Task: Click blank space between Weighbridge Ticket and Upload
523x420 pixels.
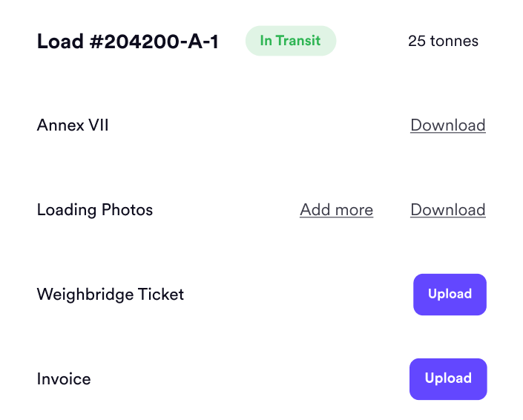Action: click(297, 295)
